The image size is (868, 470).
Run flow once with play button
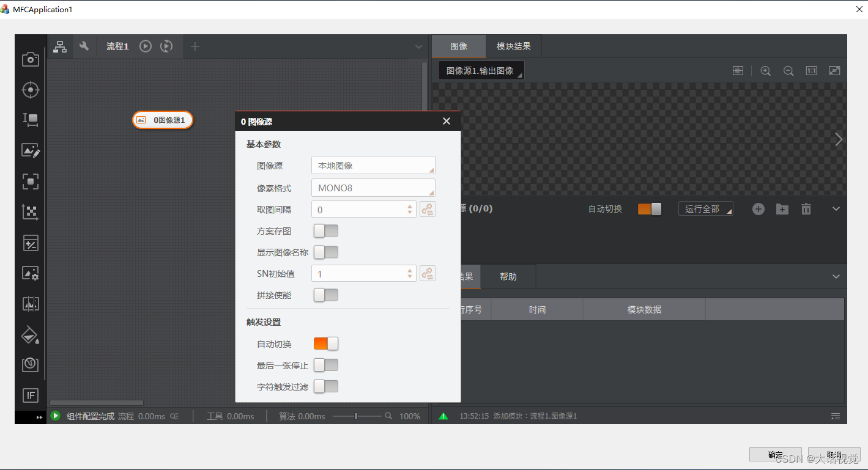click(145, 46)
